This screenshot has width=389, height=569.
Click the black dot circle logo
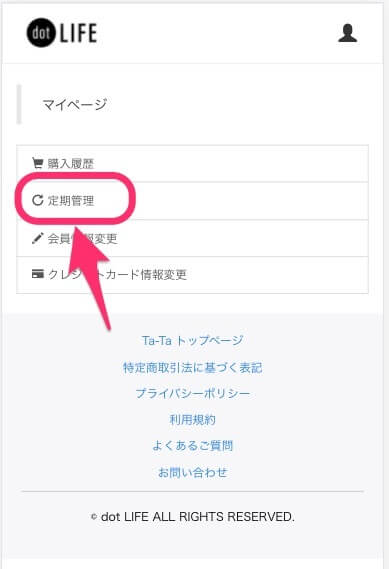tap(41, 33)
